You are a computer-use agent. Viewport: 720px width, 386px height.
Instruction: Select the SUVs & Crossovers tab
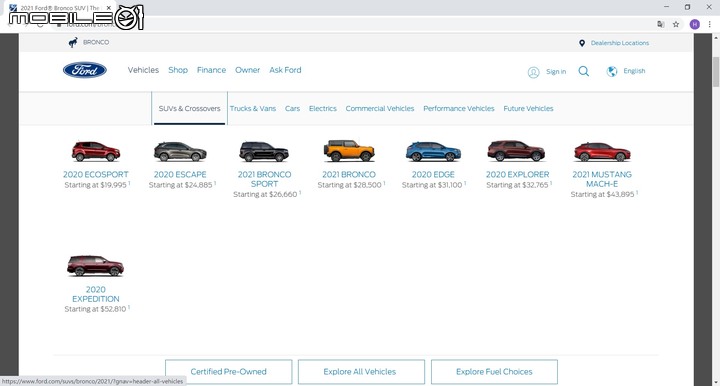[x=190, y=108]
